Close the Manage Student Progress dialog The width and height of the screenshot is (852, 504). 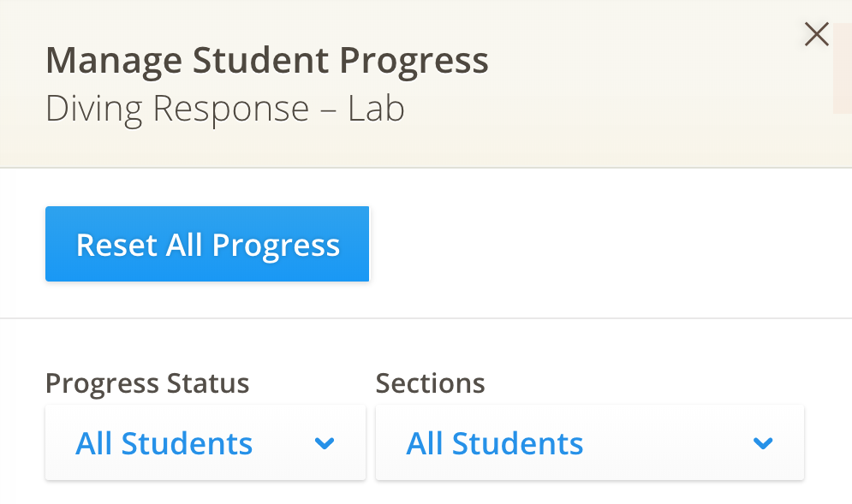[816, 34]
